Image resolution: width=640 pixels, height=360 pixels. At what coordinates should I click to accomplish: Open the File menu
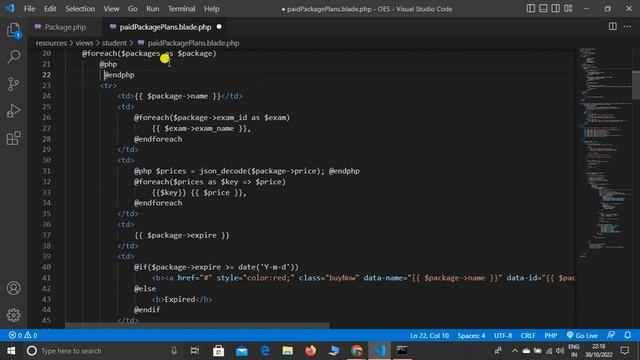[29, 9]
